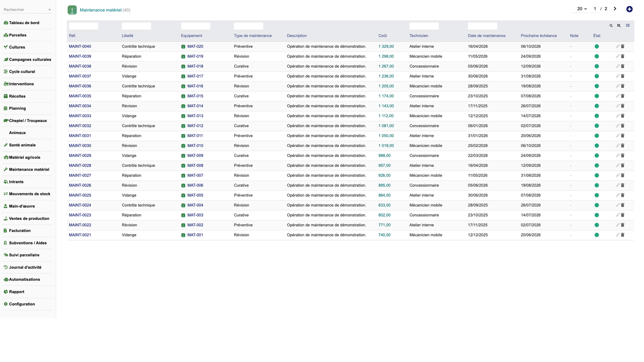Open Automatisations in sidebar
The height and width of the screenshot is (362, 644).
point(24,280)
